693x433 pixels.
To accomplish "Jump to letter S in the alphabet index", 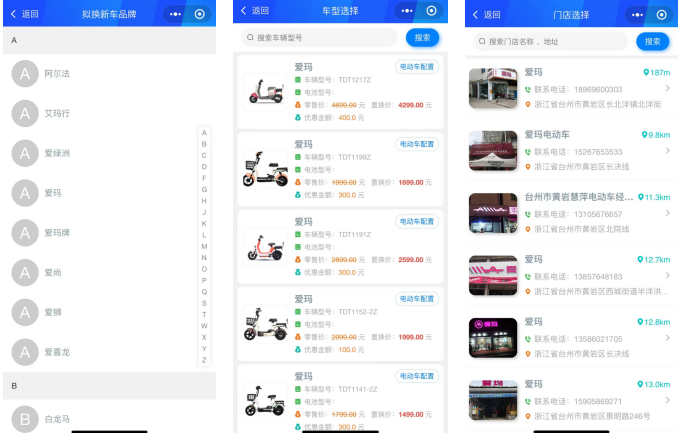I will click(x=204, y=303).
